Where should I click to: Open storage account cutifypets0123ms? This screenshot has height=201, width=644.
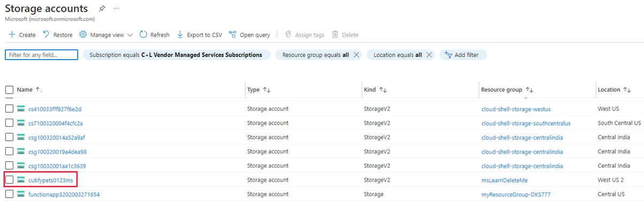pos(50,180)
